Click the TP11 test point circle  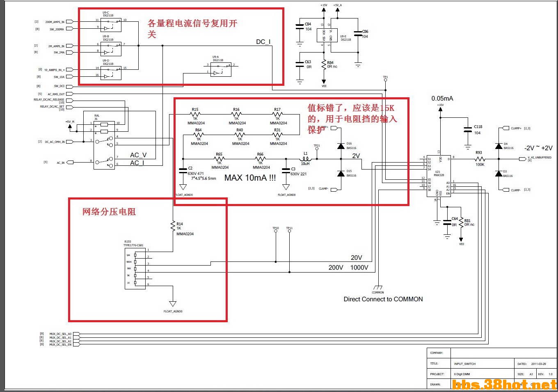289,231
